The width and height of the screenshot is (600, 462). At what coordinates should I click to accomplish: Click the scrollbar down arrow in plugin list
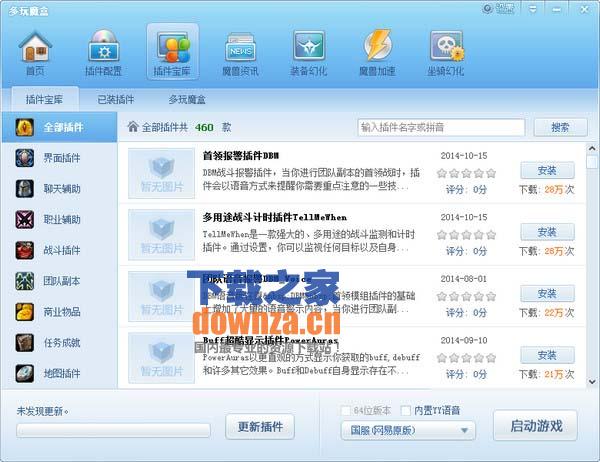[x=592, y=382]
